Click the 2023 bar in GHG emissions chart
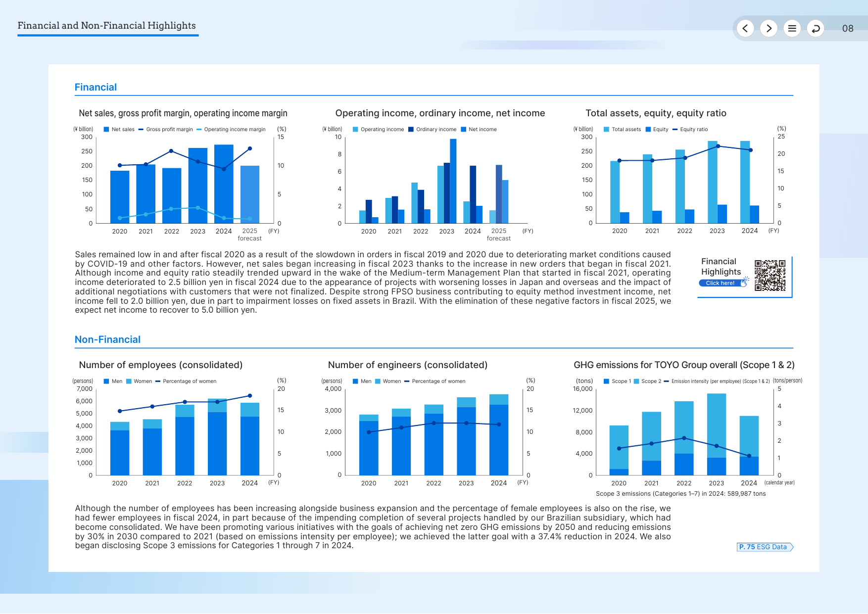The height and width of the screenshot is (614, 868). pos(717,434)
